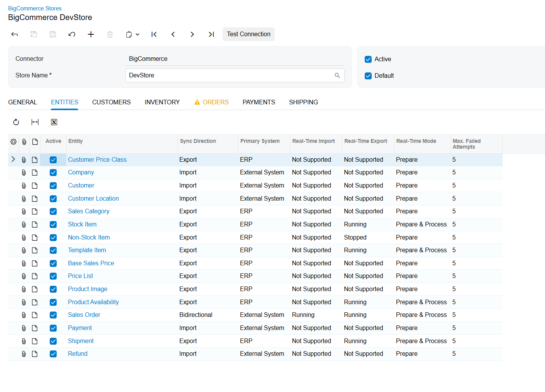
Task: Go to the last record
Action: [211, 34]
